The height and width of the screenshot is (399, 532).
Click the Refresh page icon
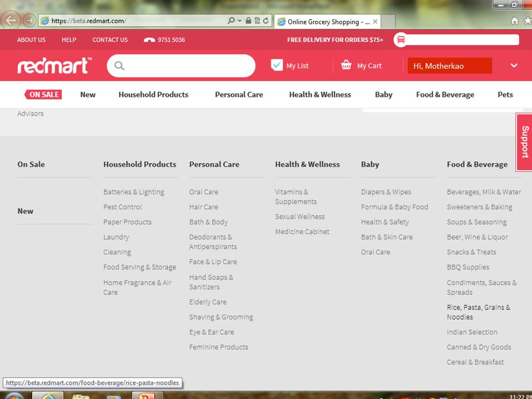(266, 21)
